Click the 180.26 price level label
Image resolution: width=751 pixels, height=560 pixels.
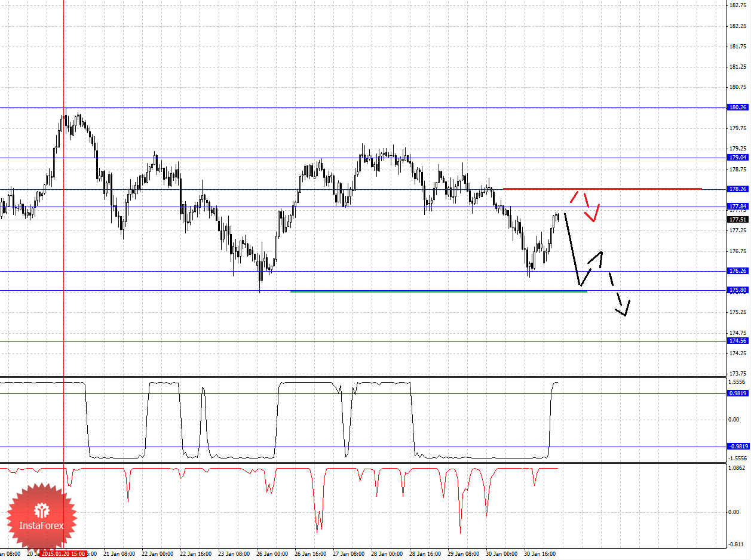738,107
